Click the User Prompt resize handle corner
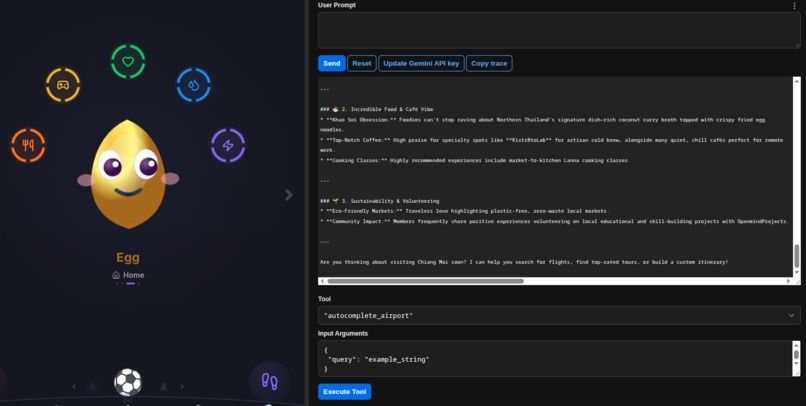This screenshot has height=406, width=806. (x=797, y=45)
